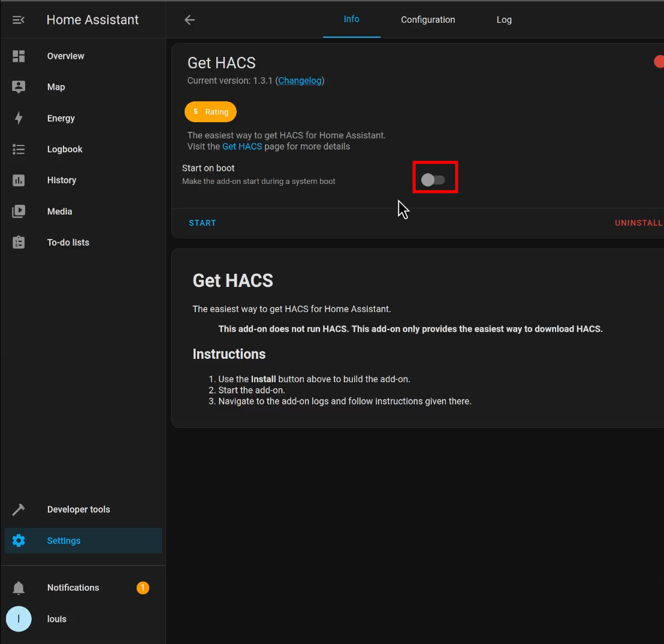Open Media in the sidebar
Viewport: 664px width, 644px height.
[83, 211]
